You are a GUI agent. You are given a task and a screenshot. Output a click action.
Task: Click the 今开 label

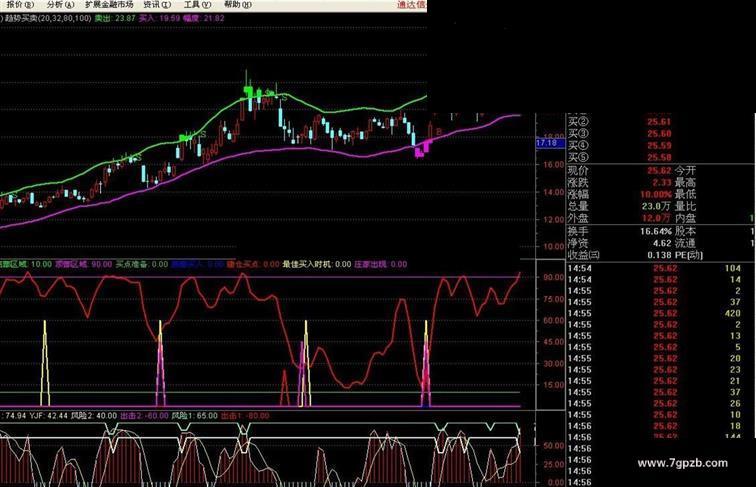[685, 170]
